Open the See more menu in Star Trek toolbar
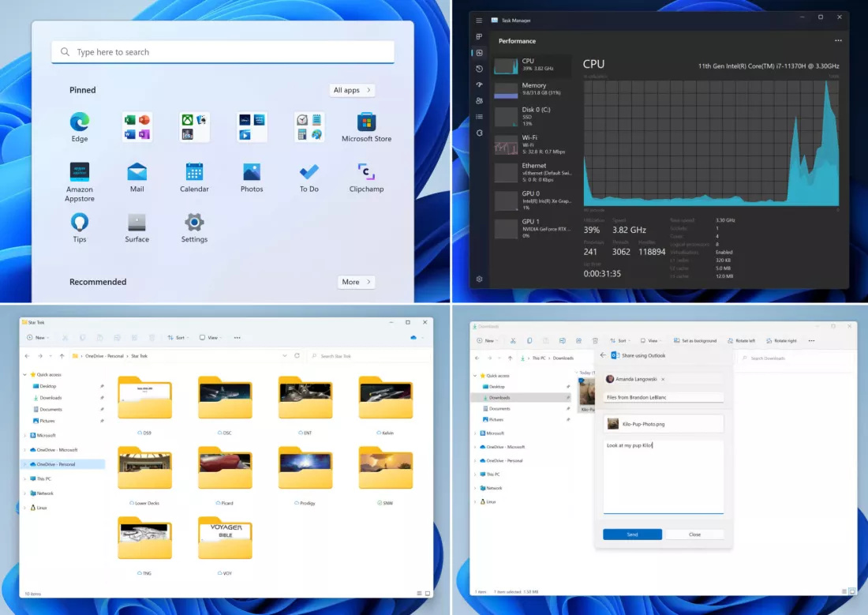Viewport: 868px width, 615px height. click(237, 337)
